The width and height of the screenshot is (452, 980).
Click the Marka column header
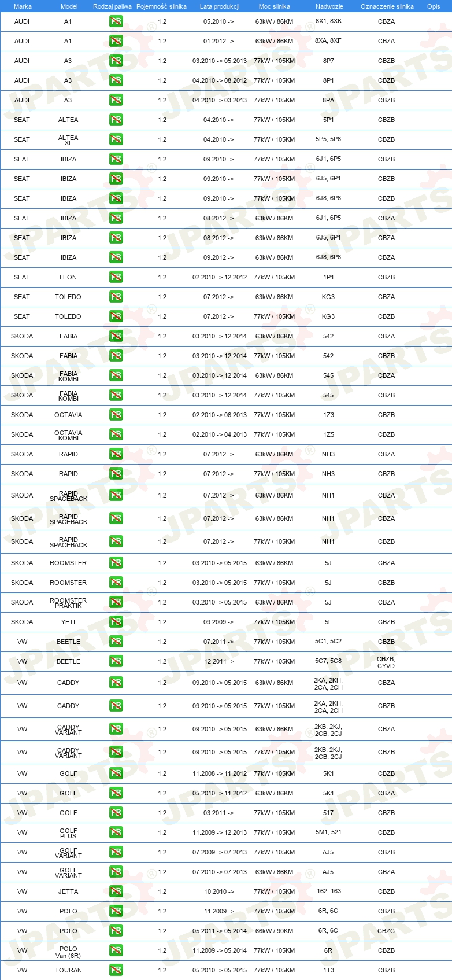[23, 6]
